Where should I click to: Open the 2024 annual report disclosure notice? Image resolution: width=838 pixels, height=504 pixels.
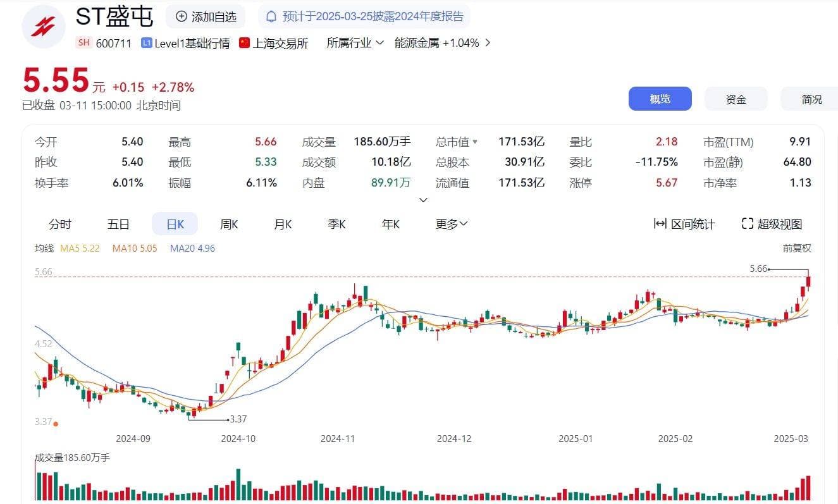(365, 16)
